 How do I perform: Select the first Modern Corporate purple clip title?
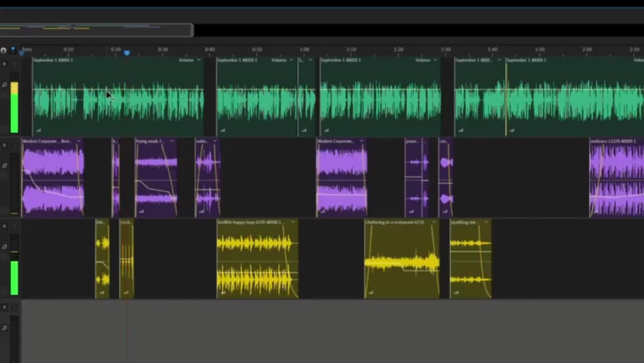point(46,141)
